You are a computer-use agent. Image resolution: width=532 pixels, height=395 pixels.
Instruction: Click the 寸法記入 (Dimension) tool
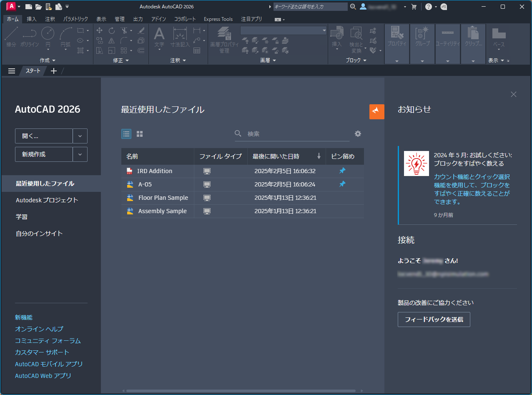point(180,37)
